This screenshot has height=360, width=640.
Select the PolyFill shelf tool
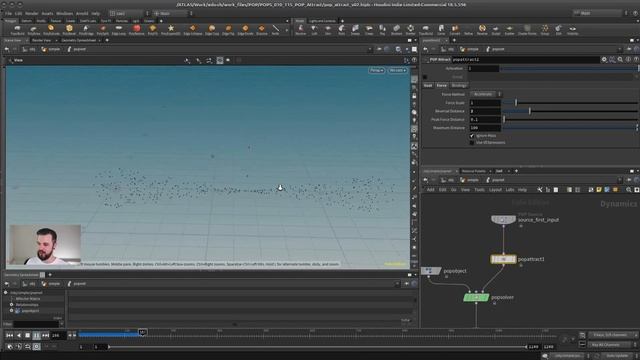(153, 29)
